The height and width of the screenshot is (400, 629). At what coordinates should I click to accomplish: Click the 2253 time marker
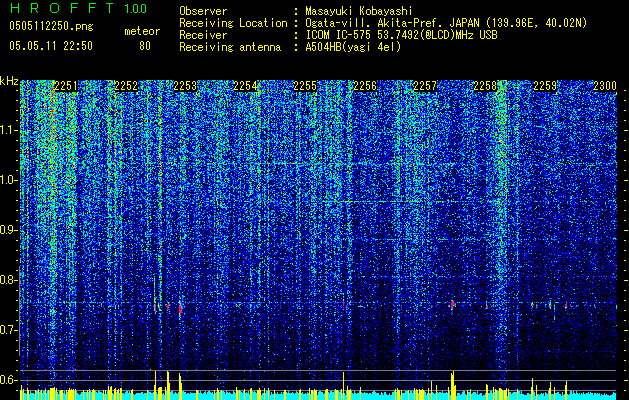click(x=185, y=86)
